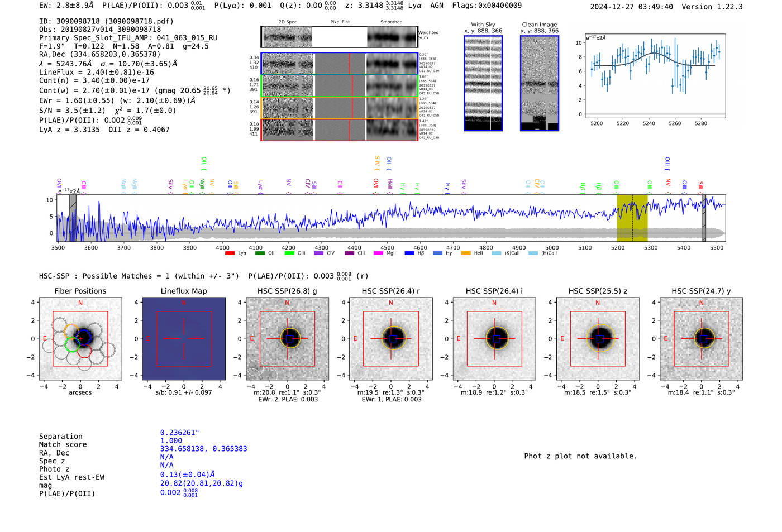The image size is (782, 532).
Task: Open the HSC SSP(25.5) z cutout
Action: click(598, 338)
